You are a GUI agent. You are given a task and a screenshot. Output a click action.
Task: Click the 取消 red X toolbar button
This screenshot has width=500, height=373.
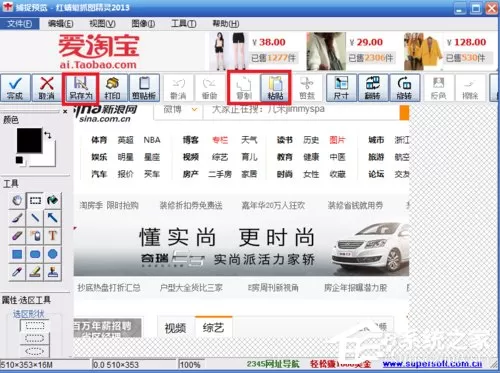click(47, 88)
